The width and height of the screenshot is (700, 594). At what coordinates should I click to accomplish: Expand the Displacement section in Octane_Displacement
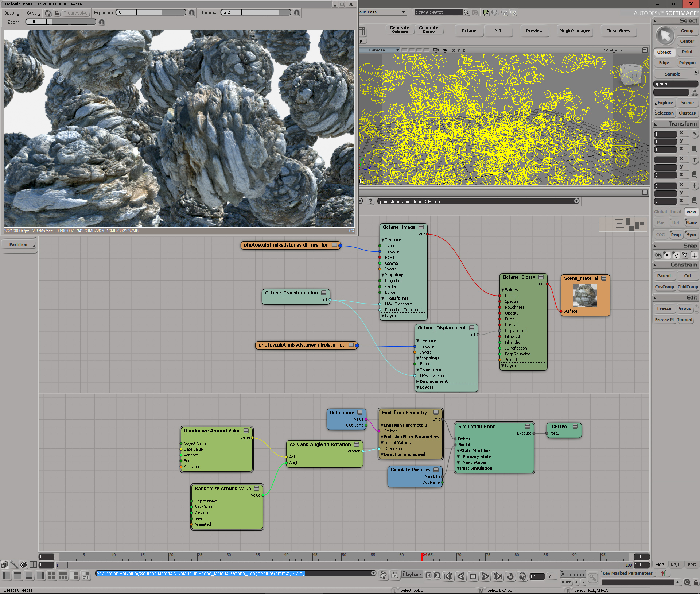tap(418, 381)
